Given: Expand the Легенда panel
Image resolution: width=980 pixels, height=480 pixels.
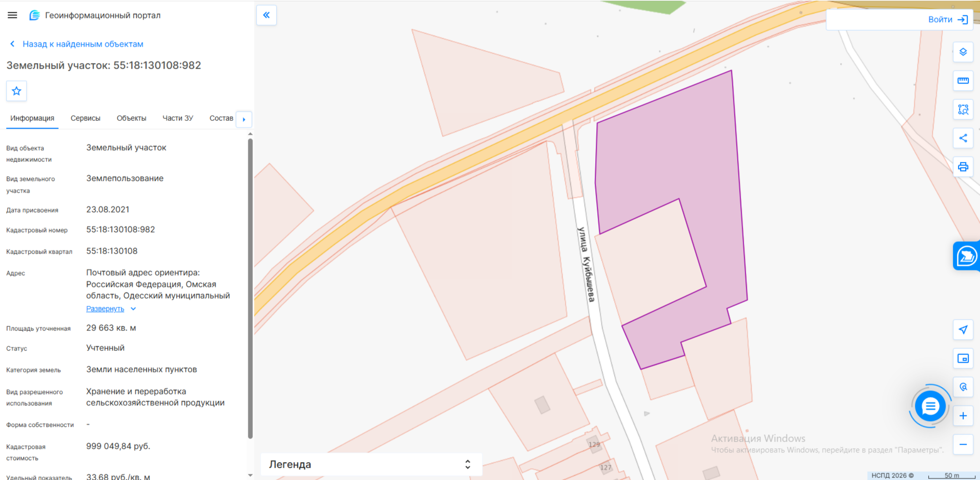Looking at the screenshot, I should (371, 465).
